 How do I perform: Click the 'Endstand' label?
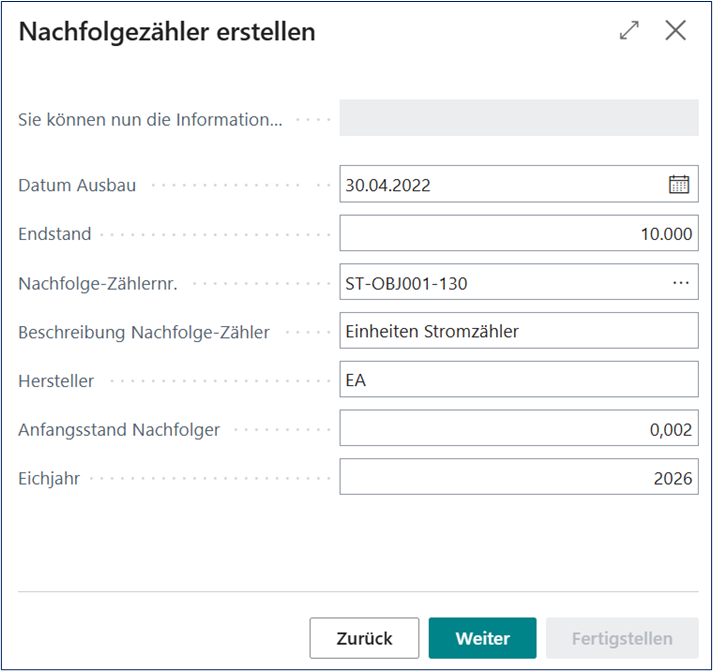pyautogui.click(x=55, y=234)
